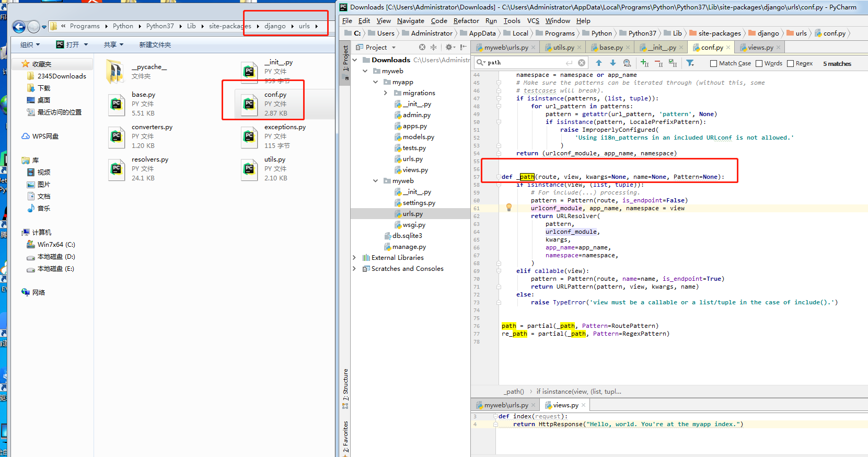Image resolution: width=868 pixels, height=457 pixels.
Task: Switch to base.py editor tab
Action: tap(611, 48)
